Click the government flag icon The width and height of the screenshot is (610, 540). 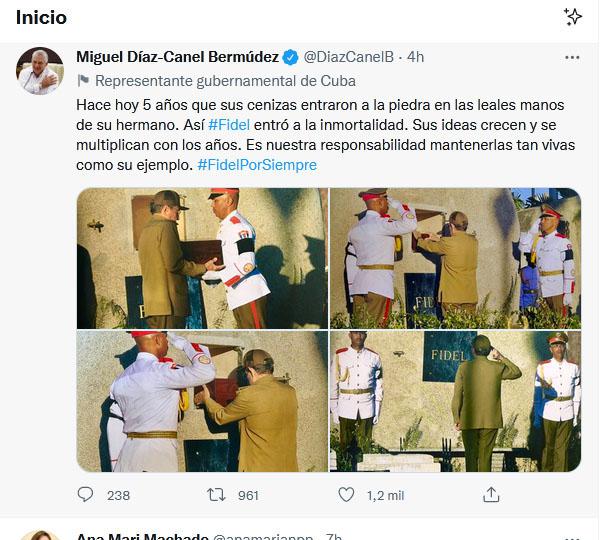[83, 81]
